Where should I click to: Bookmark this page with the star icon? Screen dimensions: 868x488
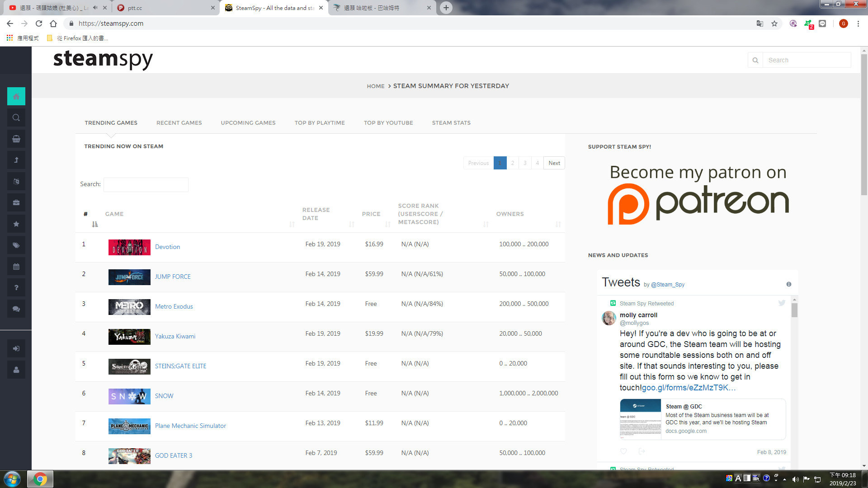774,23
